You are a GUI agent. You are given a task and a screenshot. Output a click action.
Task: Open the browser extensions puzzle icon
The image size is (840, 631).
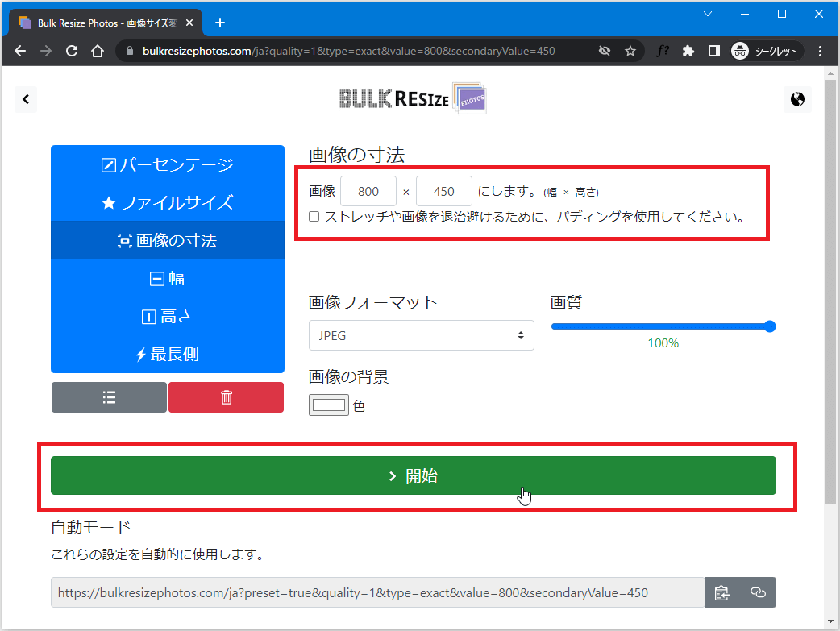coord(688,51)
